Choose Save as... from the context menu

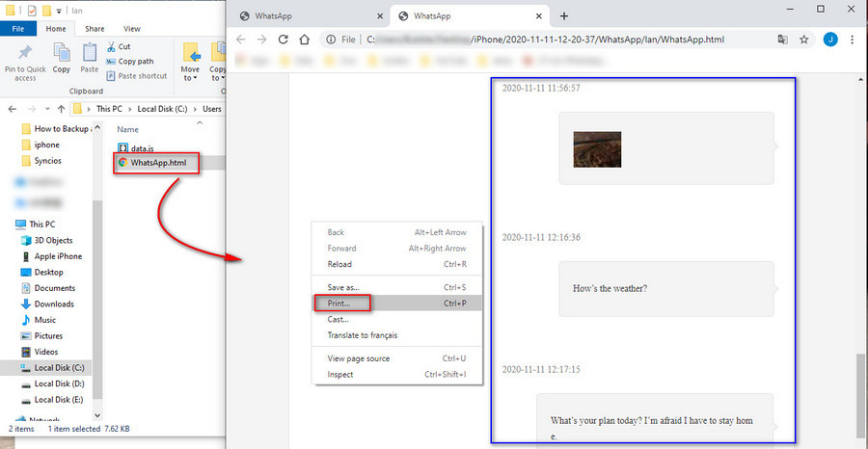pyautogui.click(x=397, y=287)
